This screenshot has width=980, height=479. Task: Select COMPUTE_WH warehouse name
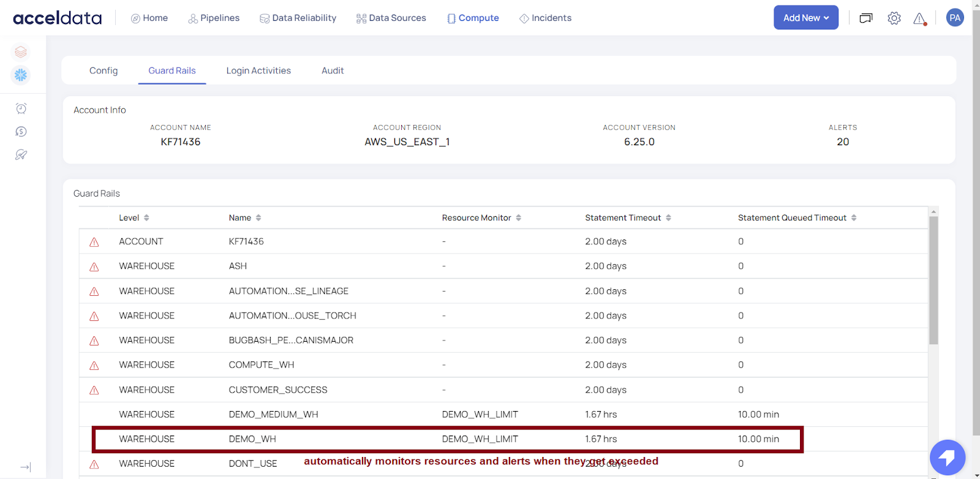[x=262, y=364]
